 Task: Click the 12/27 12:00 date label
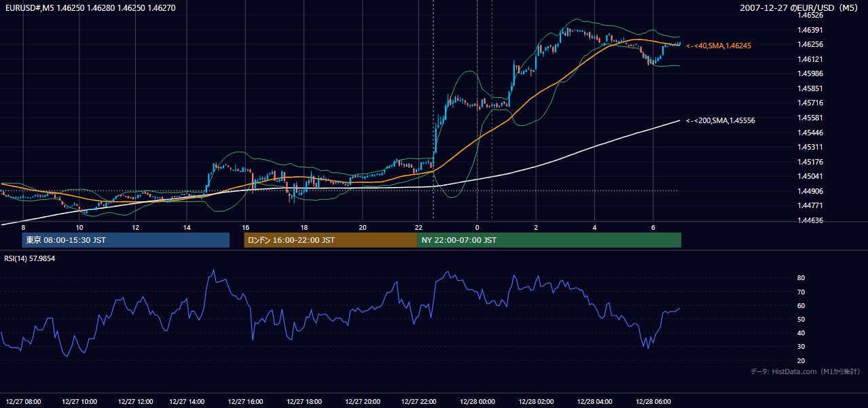point(135,402)
